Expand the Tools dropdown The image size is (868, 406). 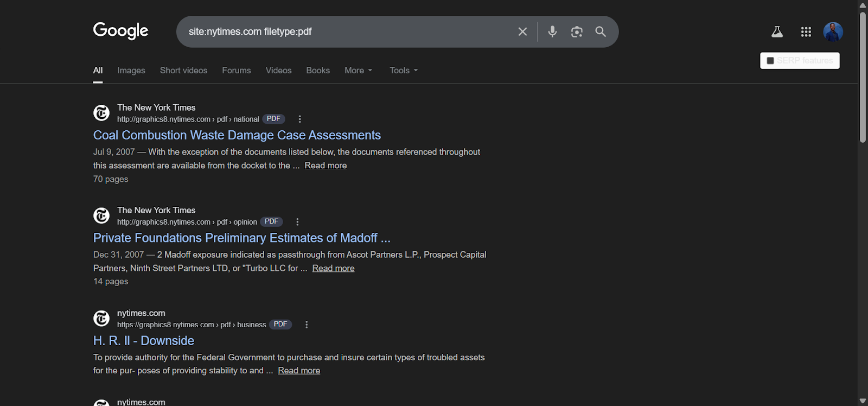click(x=404, y=71)
